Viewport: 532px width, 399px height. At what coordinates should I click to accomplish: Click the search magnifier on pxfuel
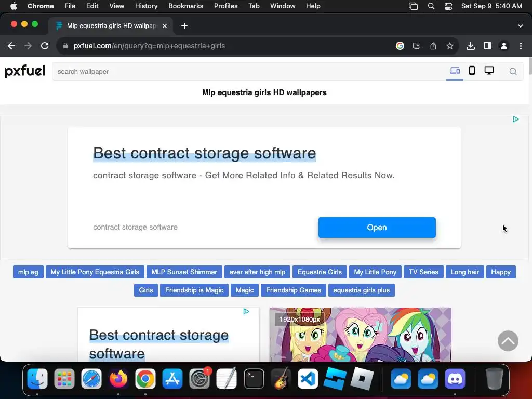coord(513,71)
